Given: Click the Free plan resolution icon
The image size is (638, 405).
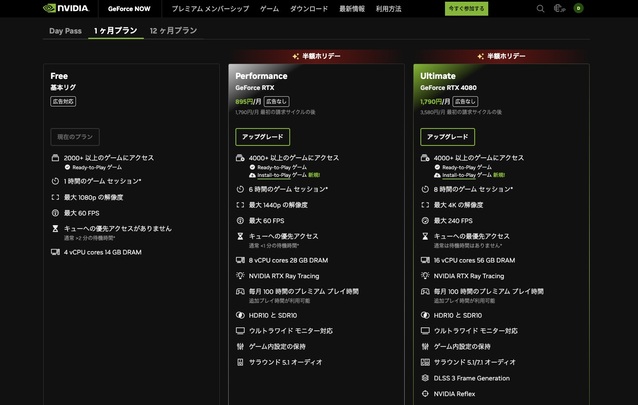Looking at the screenshot, I should 55,197.
